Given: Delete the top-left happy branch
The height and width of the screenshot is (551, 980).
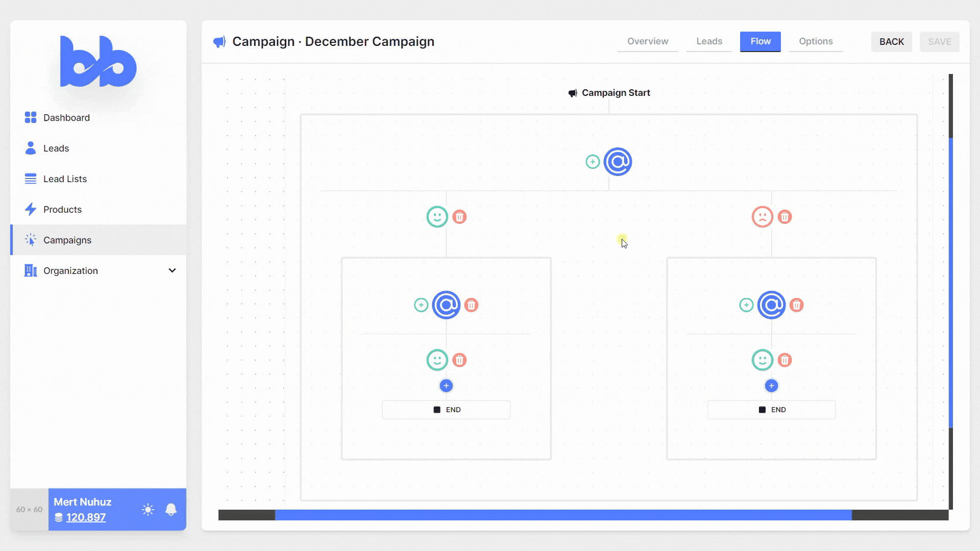Looking at the screenshot, I should [459, 217].
